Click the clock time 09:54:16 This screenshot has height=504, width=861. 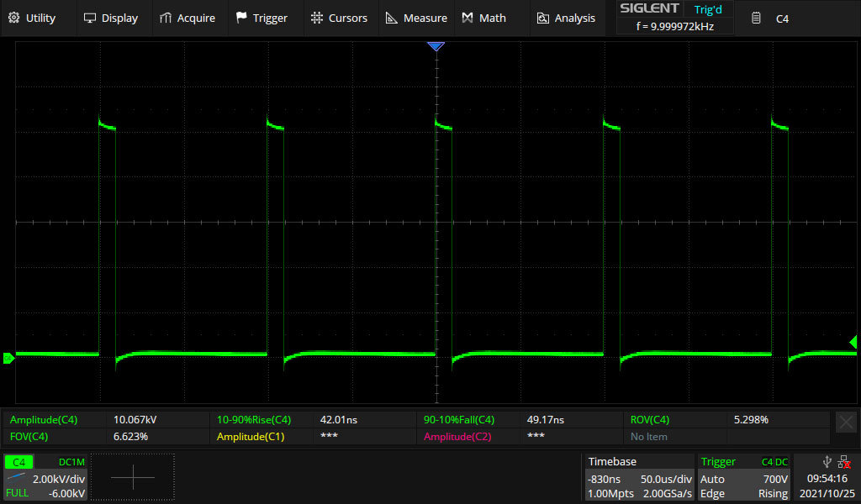tap(827, 479)
